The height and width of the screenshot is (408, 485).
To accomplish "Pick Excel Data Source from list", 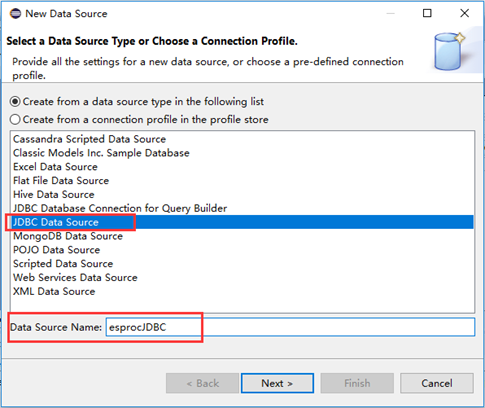I will (242, 167).
